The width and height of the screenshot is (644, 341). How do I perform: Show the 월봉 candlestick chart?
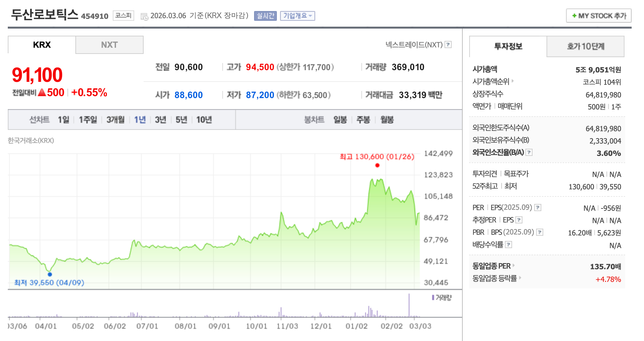[387, 120]
